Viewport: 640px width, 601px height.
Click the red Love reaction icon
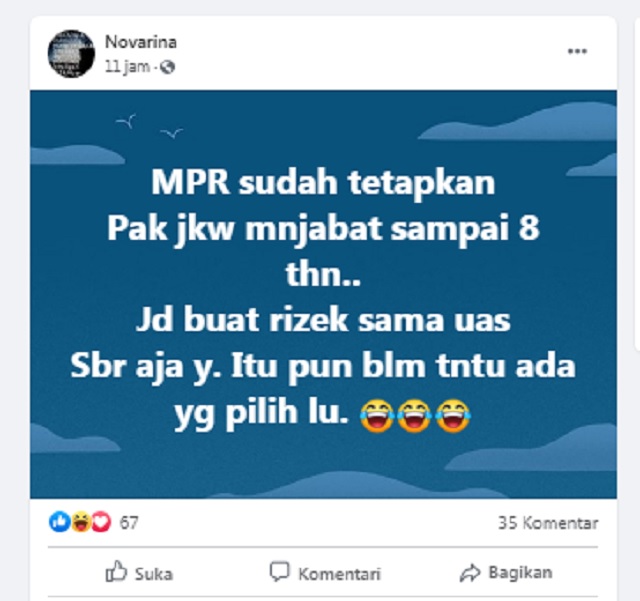(101, 522)
